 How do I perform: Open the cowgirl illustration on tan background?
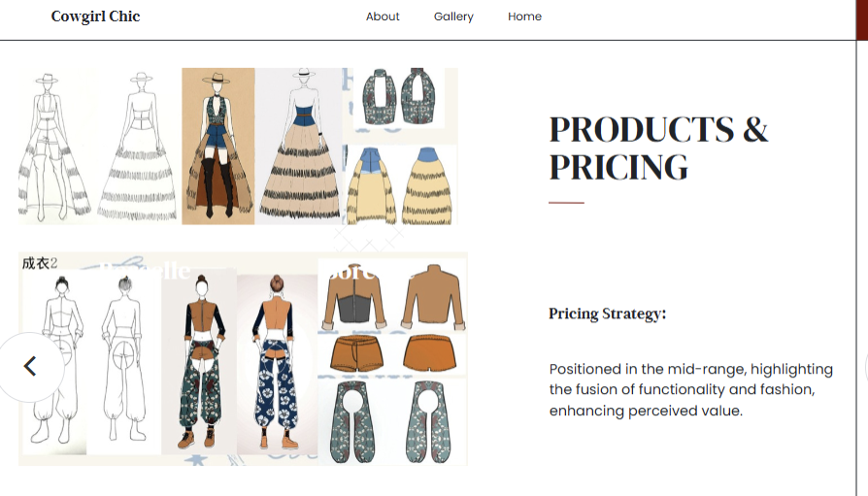point(217,146)
